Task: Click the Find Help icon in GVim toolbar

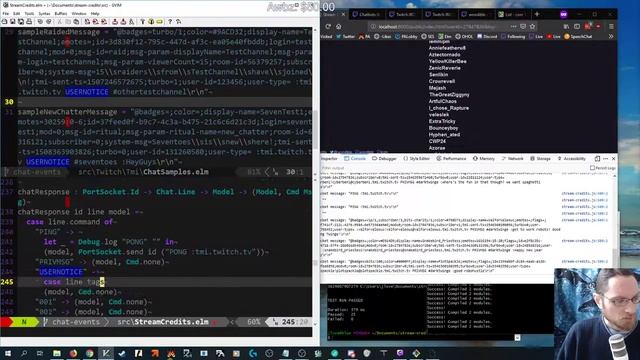Action: tap(178, 21)
